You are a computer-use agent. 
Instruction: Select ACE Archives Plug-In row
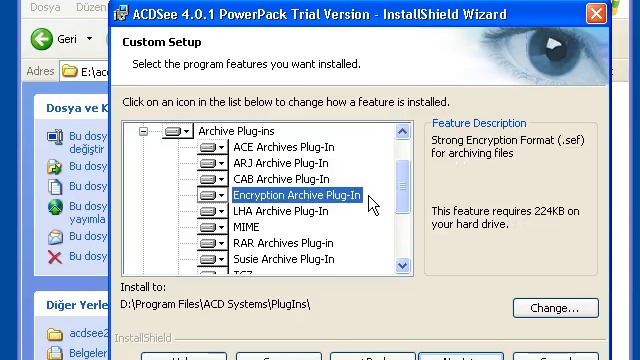click(x=284, y=147)
